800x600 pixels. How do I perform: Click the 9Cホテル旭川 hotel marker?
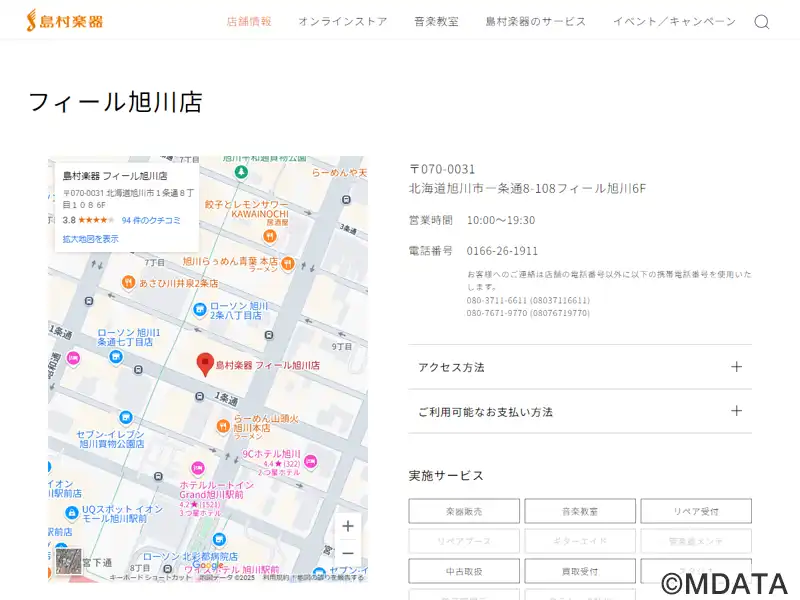point(310,462)
